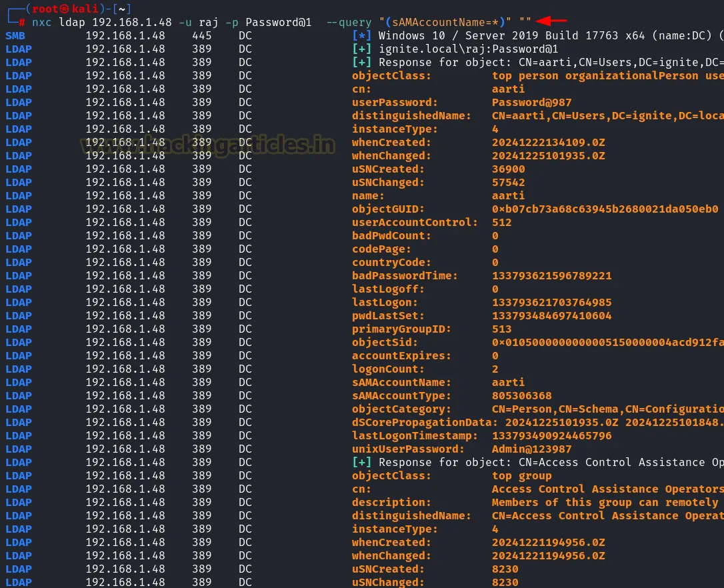
Task: Click the Password@1 argument in the command
Action: 278,22
